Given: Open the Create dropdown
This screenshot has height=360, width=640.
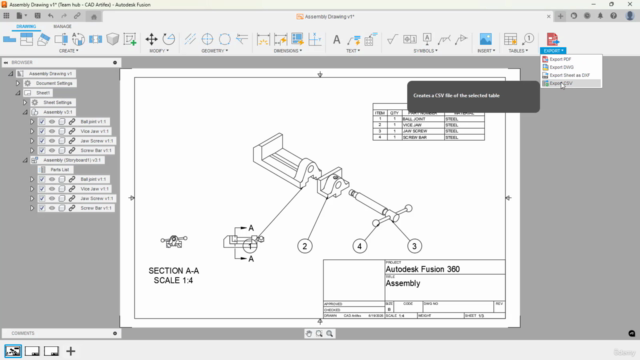Looking at the screenshot, I should click(x=69, y=51).
